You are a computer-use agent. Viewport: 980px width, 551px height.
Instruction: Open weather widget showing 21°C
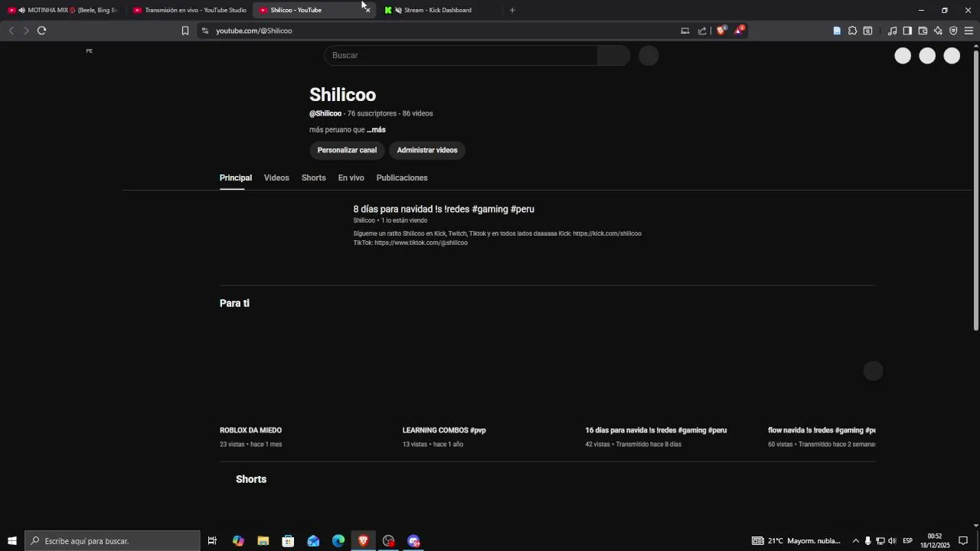(796, 541)
